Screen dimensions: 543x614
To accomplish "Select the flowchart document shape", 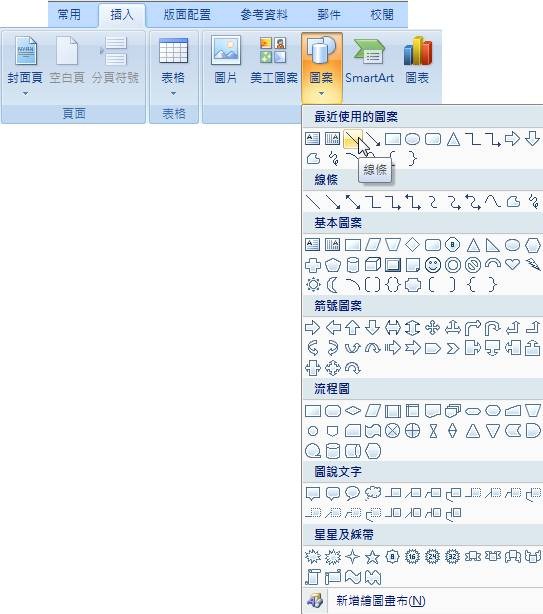I will click(x=433, y=411).
